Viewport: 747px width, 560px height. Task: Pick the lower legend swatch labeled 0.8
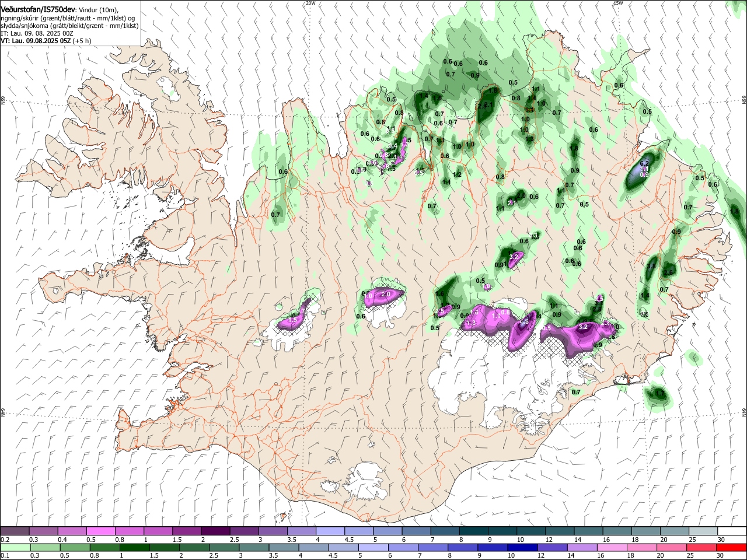[105, 547]
